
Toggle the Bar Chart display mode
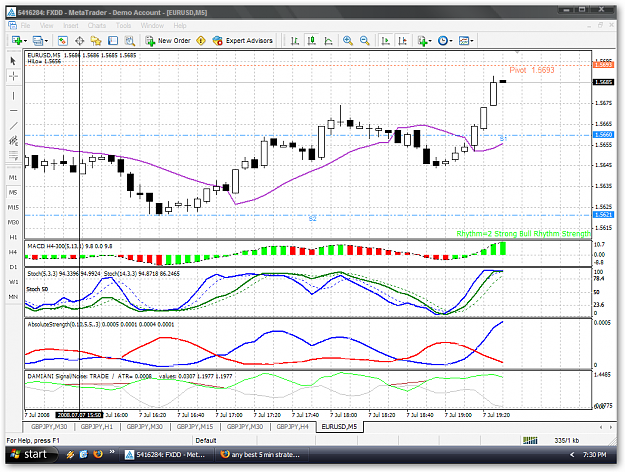click(295, 41)
